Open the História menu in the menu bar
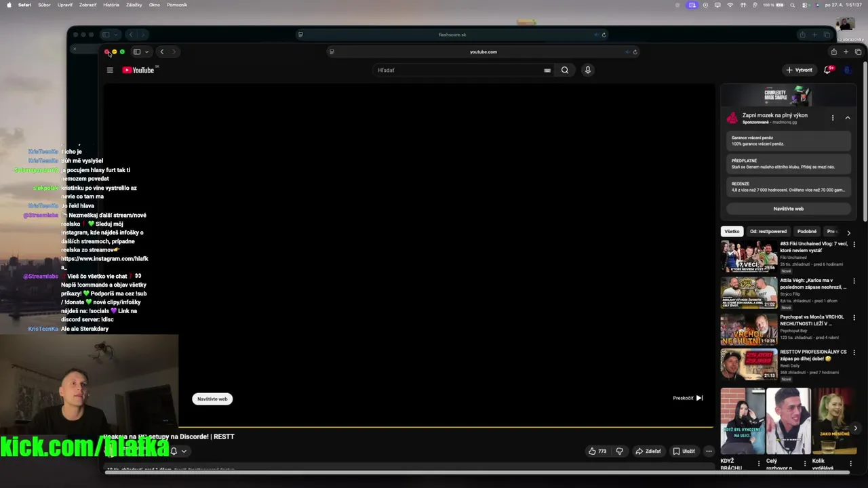The height and width of the screenshot is (488, 868). click(111, 5)
